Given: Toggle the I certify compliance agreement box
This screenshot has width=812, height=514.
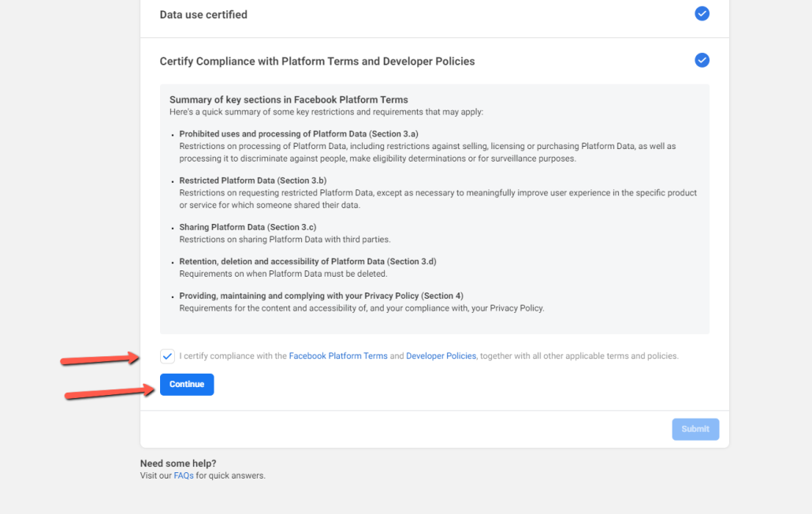Looking at the screenshot, I should (167, 356).
